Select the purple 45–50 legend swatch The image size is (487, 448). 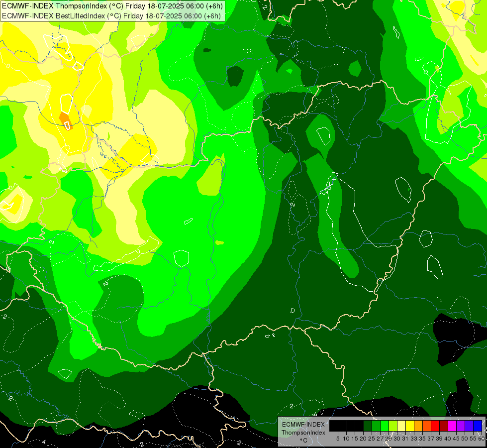[x=461, y=426]
